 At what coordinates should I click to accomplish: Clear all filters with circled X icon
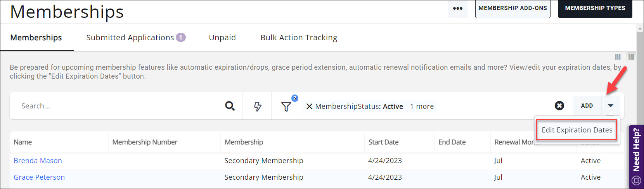click(x=559, y=106)
